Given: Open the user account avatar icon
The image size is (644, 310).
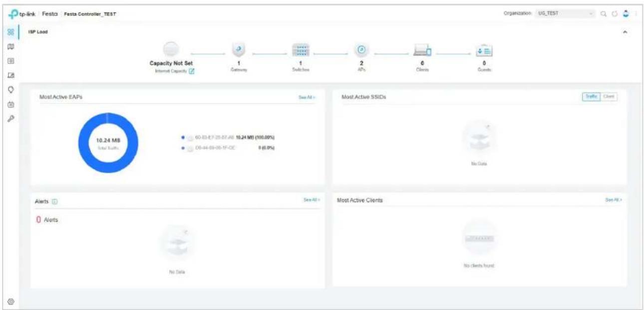Looking at the screenshot, I should click(627, 13).
